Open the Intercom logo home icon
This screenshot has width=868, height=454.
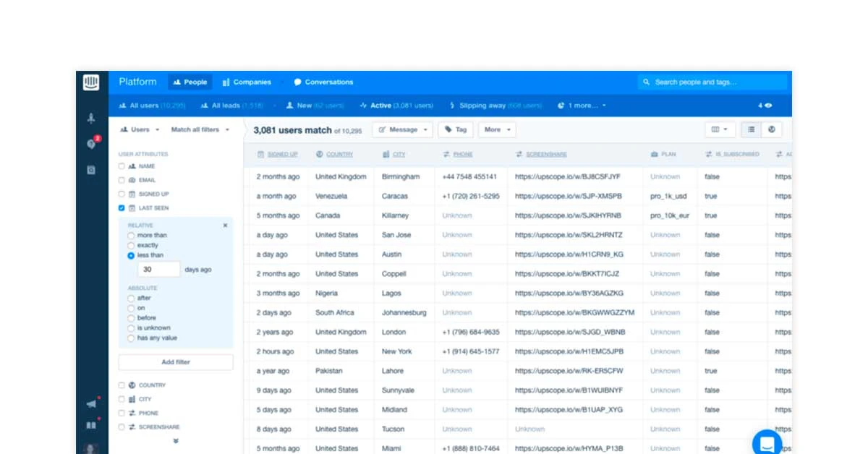pos(93,82)
